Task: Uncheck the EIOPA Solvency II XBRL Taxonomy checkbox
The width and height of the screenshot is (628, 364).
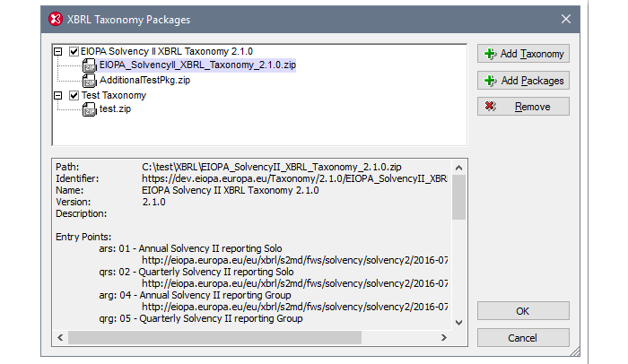Action: [74, 51]
